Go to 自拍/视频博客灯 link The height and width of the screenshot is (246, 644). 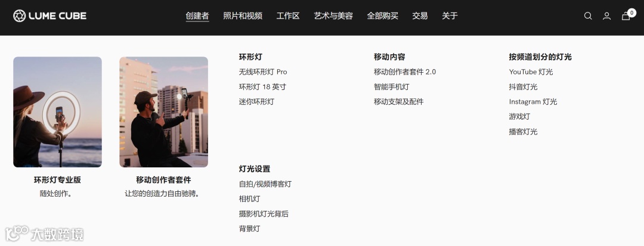265,184
